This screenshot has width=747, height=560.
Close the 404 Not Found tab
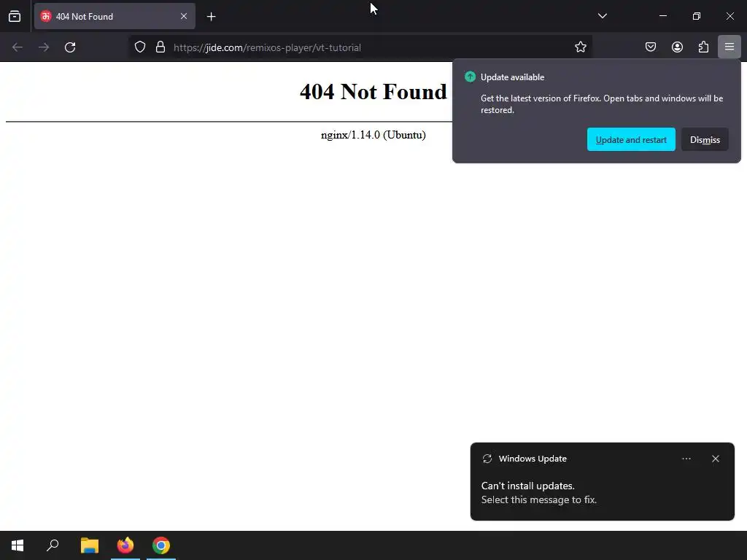pos(184,16)
